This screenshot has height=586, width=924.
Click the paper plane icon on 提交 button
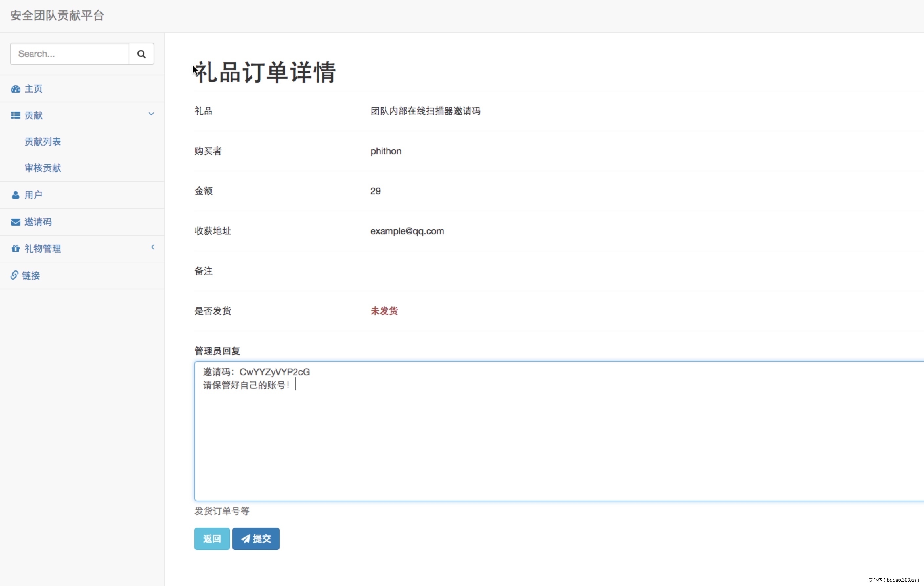(246, 539)
